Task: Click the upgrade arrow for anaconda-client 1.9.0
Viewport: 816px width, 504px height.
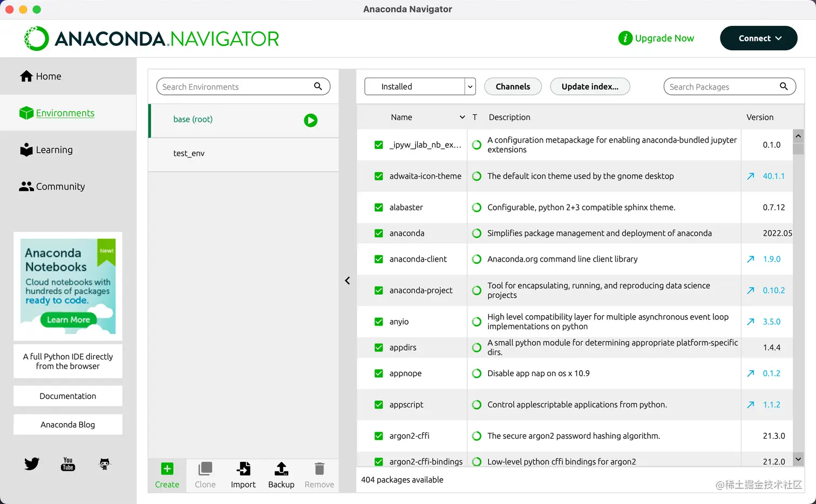Action: (751, 260)
